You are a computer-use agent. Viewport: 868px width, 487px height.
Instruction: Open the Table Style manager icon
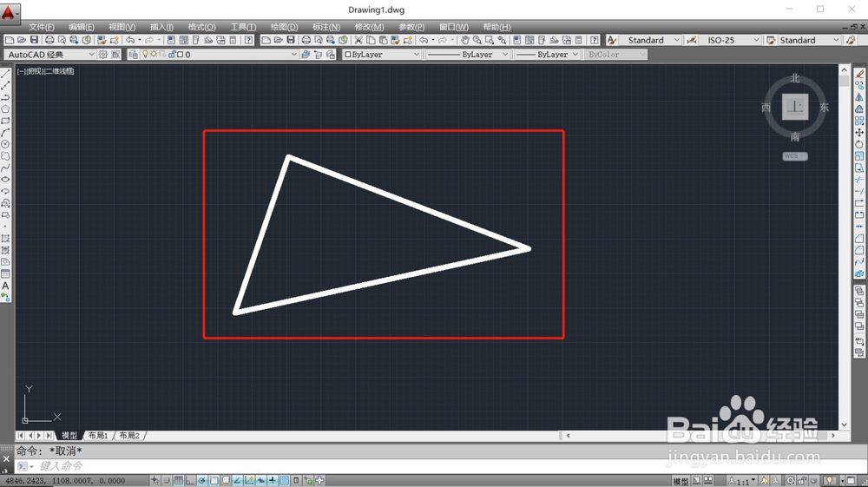click(x=771, y=40)
